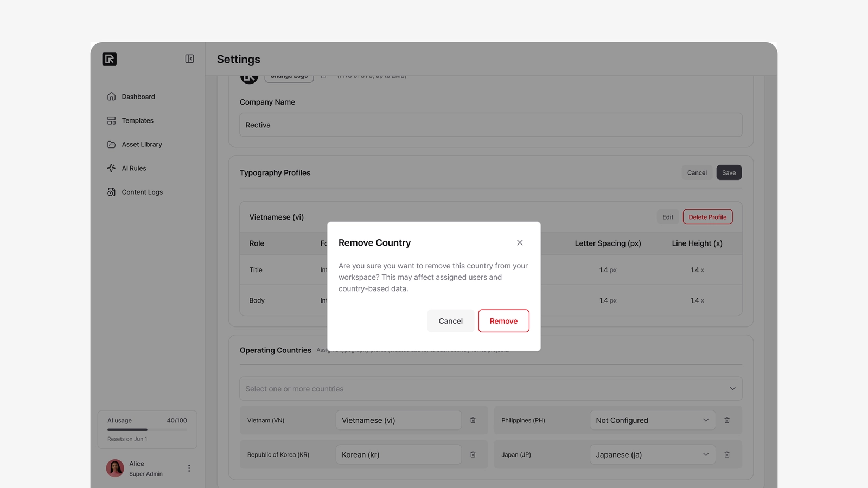Image resolution: width=868 pixels, height=488 pixels.
Task: Click the AI Rules sparkle icon
Action: point(111,168)
